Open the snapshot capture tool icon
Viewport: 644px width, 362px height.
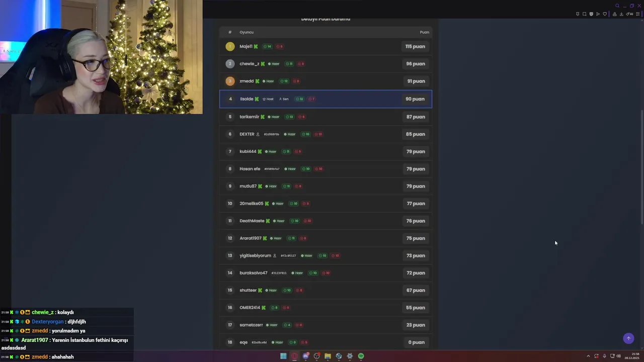(x=584, y=14)
